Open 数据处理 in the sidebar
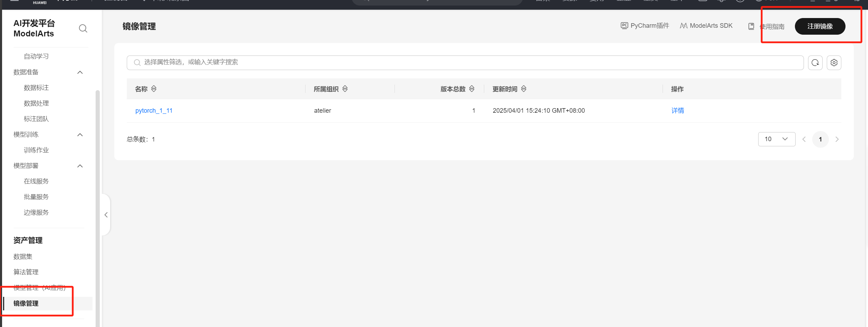 pos(36,103)
